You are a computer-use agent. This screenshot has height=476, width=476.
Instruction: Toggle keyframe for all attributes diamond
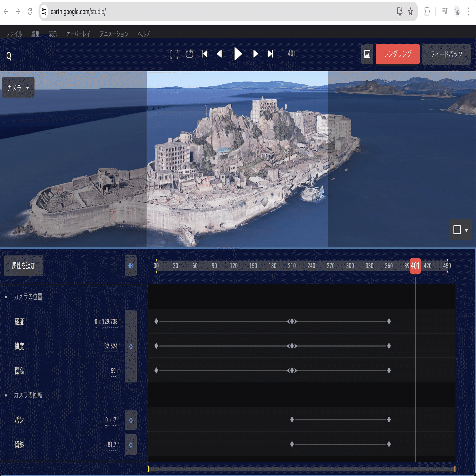tap(131, 266)
